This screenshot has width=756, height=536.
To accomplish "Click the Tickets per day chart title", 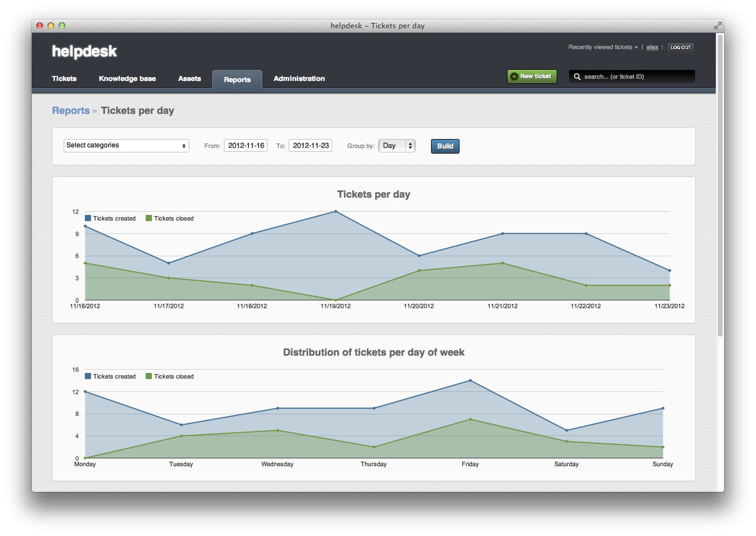I will [374, 194].
